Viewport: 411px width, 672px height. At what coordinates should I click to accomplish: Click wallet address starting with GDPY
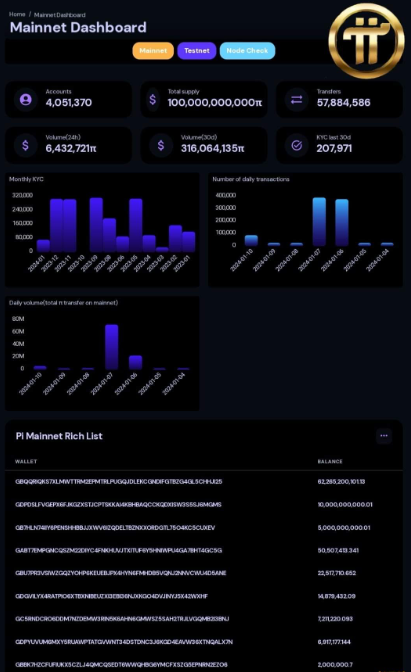click(124, 642)
